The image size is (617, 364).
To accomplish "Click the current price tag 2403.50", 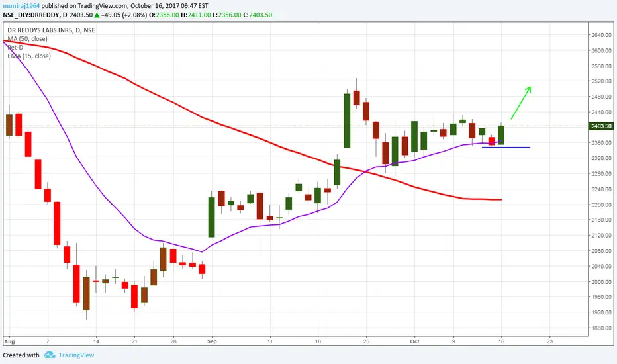I will pyautogui.click(x=601, y=126).
